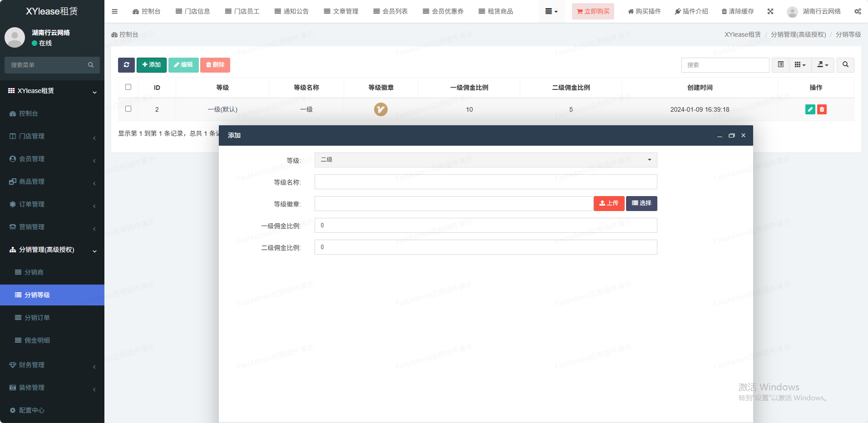Click the red 上传 upload button
Screen dimensions: 868x423
[x=609, y=203]
